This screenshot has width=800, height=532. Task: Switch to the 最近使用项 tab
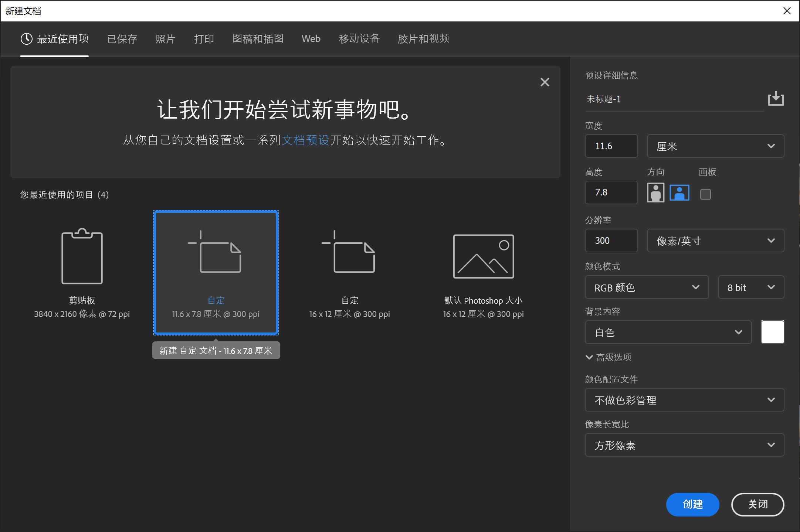click(54, 39)
